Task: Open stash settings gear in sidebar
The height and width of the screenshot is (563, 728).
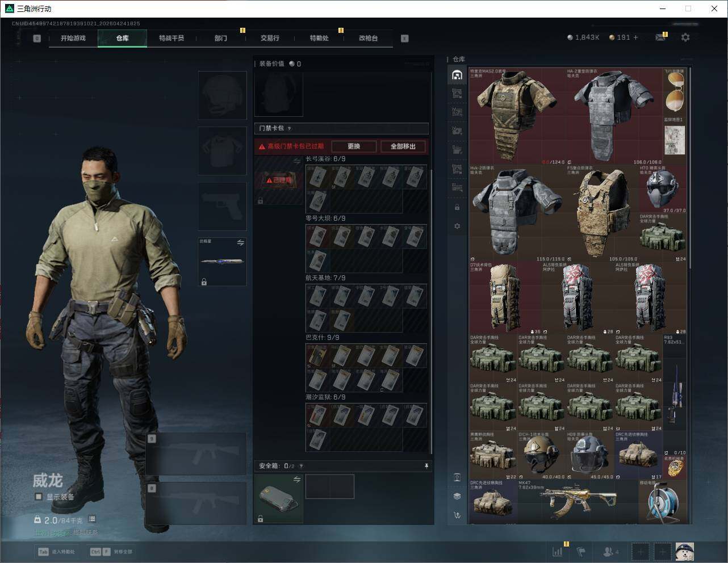Action: pyautogui.click(x=457, y=226)
